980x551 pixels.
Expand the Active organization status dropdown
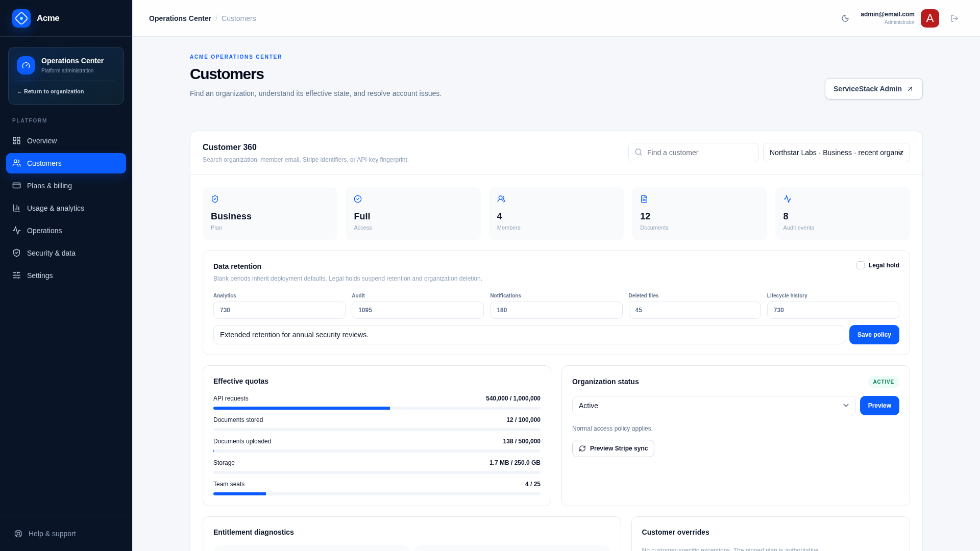coord(714,406)
